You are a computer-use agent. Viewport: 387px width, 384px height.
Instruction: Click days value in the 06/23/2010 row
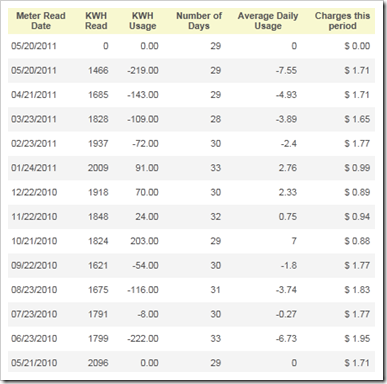[216, 338]
